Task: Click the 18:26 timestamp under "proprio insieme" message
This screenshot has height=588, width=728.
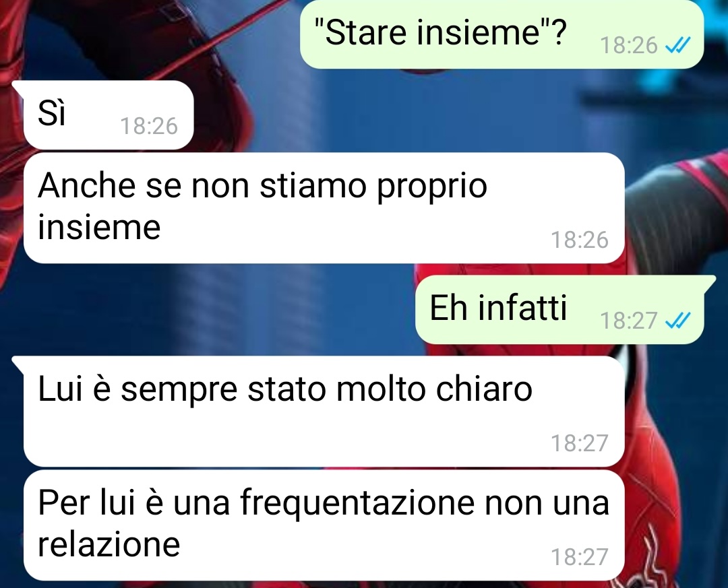Action: (x=580, y=240)
